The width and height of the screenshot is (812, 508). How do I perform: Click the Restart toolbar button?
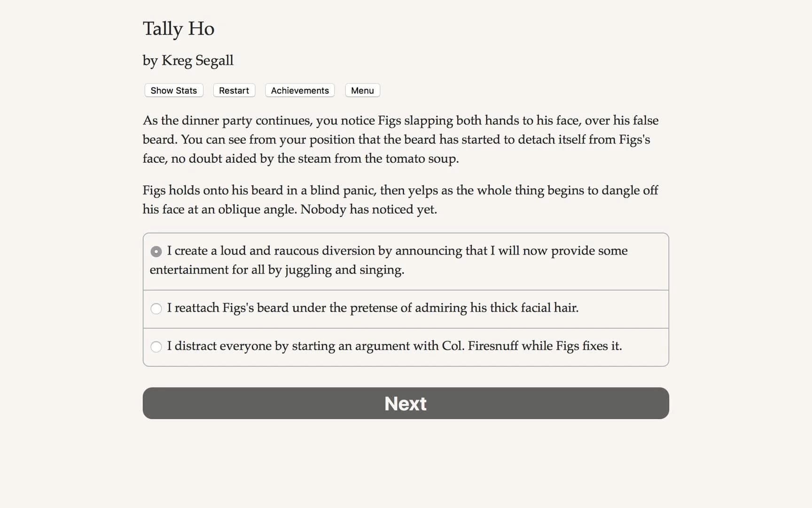tap(234, 90)
